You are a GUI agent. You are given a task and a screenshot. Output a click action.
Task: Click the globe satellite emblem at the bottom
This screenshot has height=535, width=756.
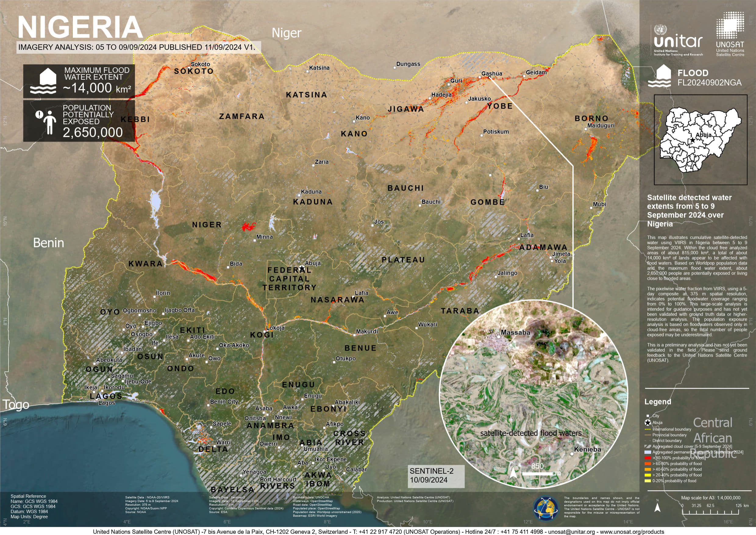coord(546,509)
